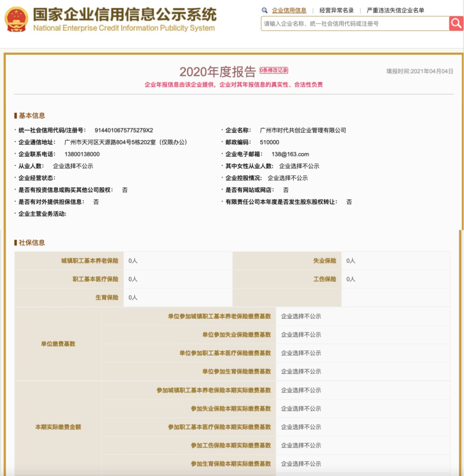The height and width of the screenshot is (476, 464).
Task: Click the 生育保险 header cell
Action: click(x=69, y=298)
